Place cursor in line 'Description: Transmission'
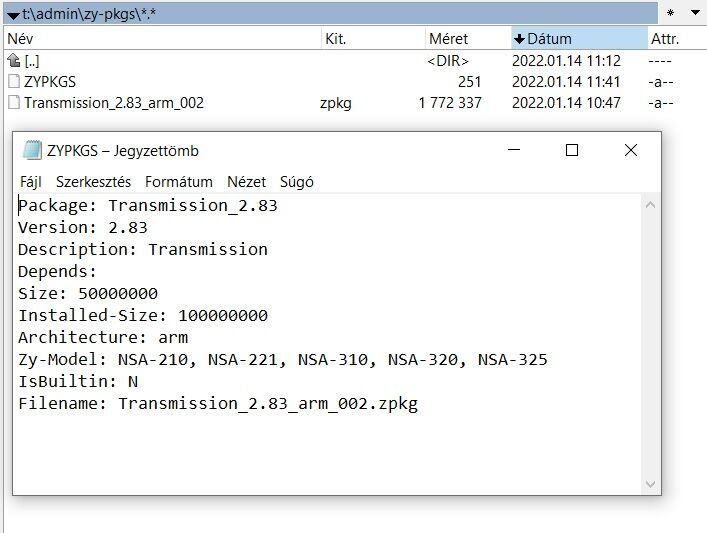The height and width of the screenshot is (533, 707). click(x=143, y=249)
